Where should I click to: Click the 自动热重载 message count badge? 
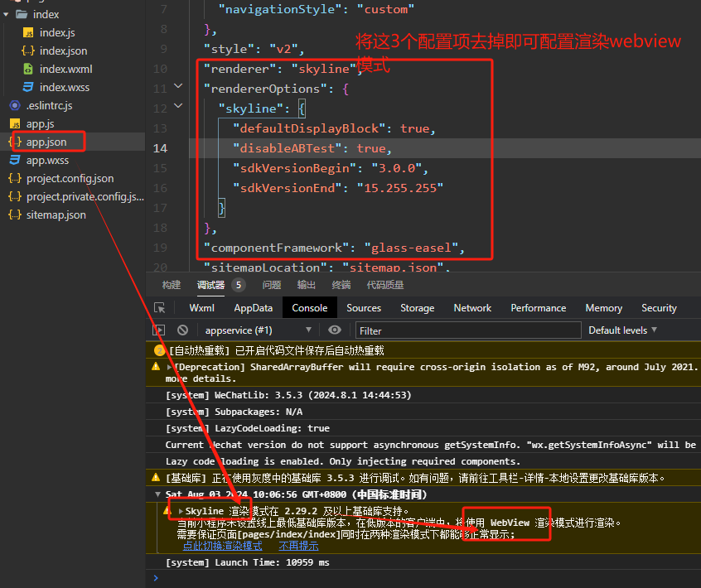point(159,350)
